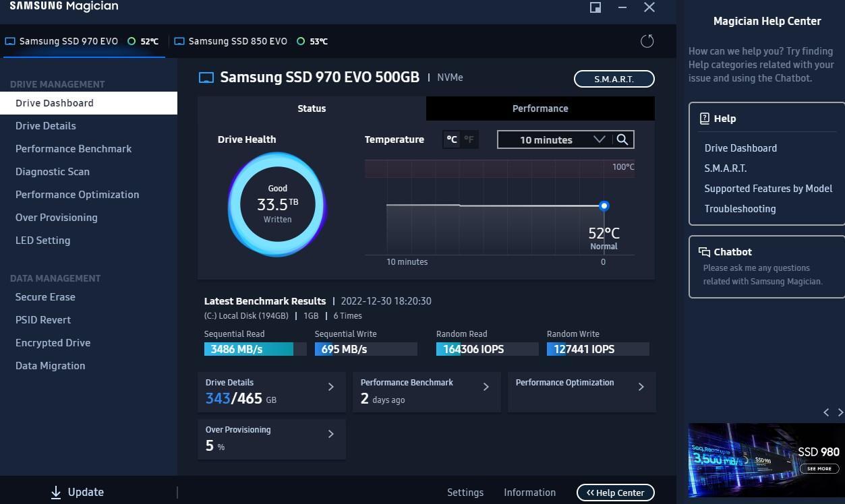
Task: Switch temperature unit to Celsius
Action: [x=452, y=139]
